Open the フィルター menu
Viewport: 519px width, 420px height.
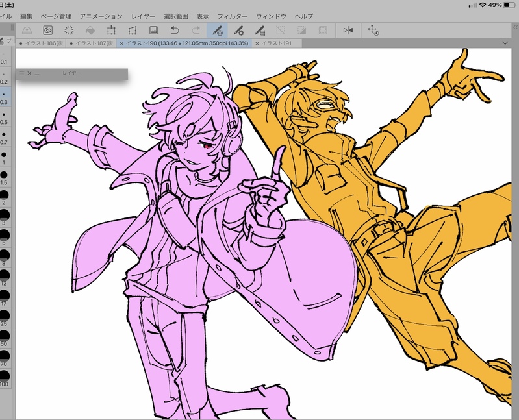231,15
